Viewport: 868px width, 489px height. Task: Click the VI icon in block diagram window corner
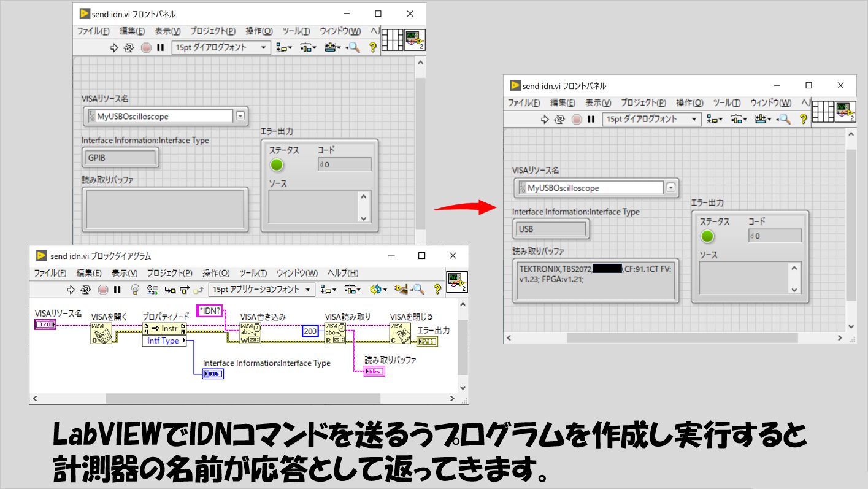(457, 282)
